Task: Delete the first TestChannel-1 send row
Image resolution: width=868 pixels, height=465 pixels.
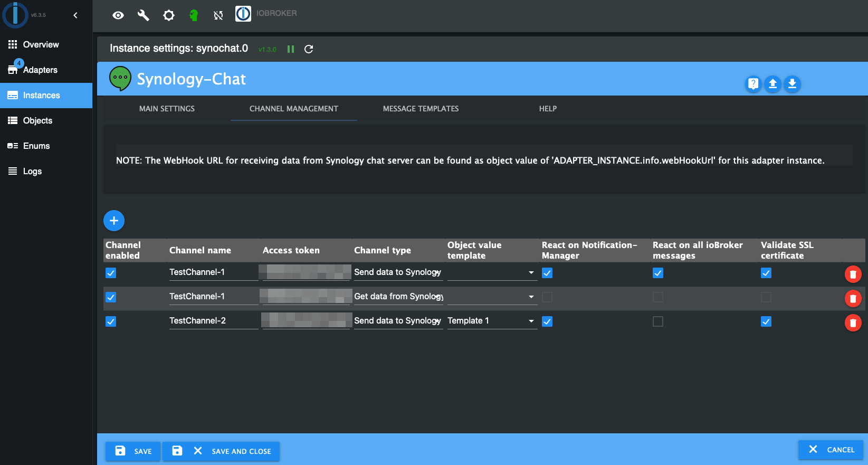Action: coord(853,274)
